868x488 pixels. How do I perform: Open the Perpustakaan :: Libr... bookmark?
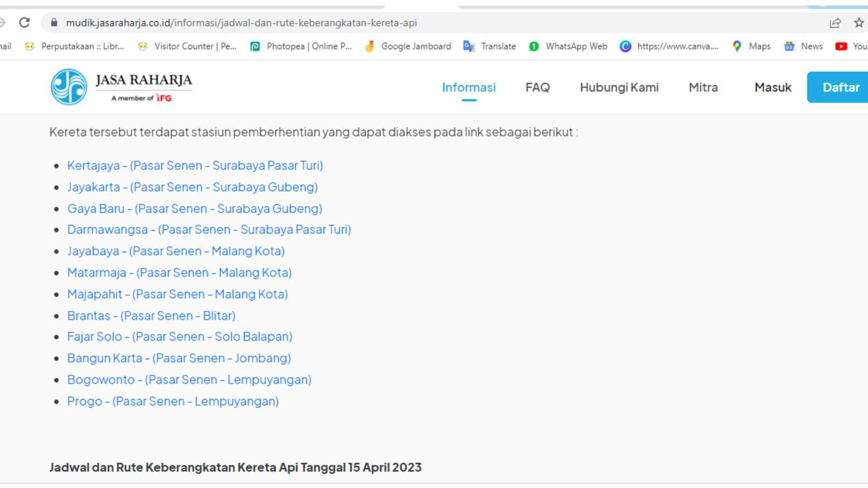75,46
